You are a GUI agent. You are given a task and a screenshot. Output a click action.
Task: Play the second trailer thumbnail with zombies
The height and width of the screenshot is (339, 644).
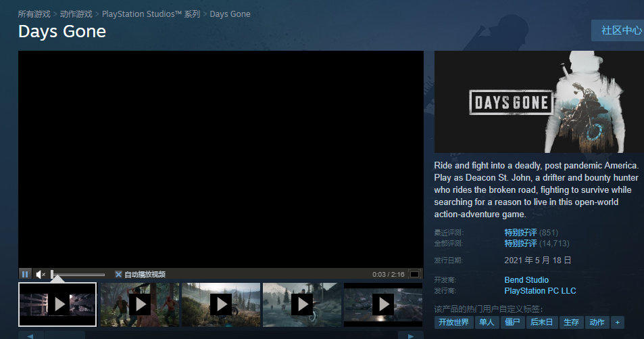click(140, 304)
